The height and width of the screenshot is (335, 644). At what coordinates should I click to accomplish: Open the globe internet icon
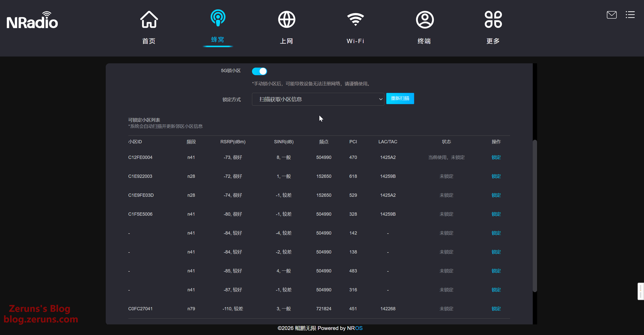[287, 20]
